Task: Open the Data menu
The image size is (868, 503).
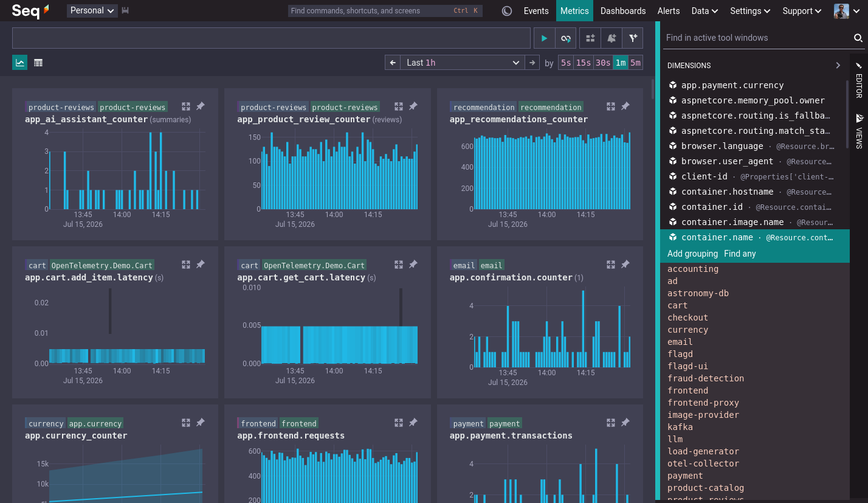Action: click(x=704, y=11)
